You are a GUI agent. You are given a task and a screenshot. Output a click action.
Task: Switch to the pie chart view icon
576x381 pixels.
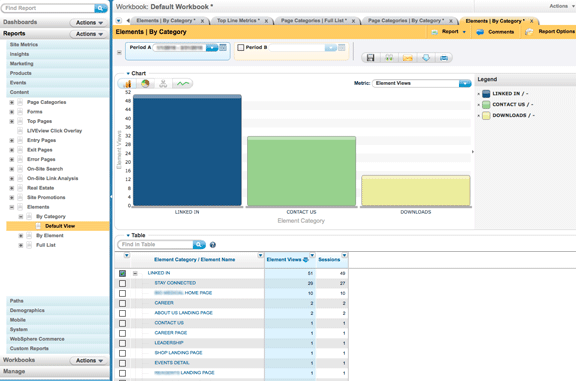point(145,84)
